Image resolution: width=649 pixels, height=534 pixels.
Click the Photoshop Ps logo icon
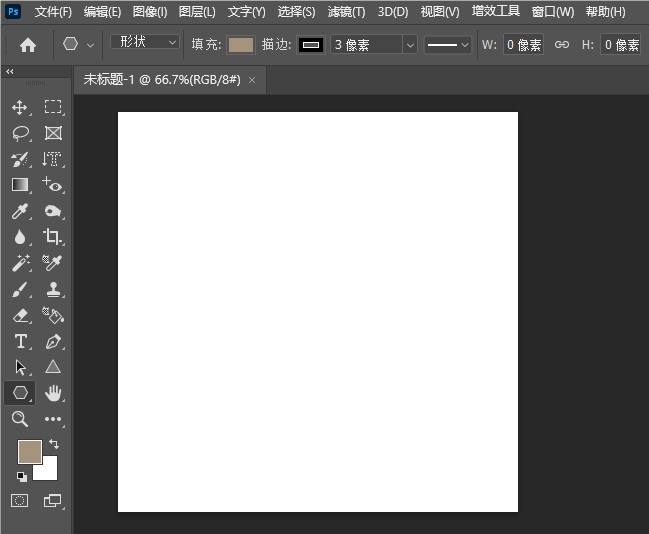tap(13, 12)
